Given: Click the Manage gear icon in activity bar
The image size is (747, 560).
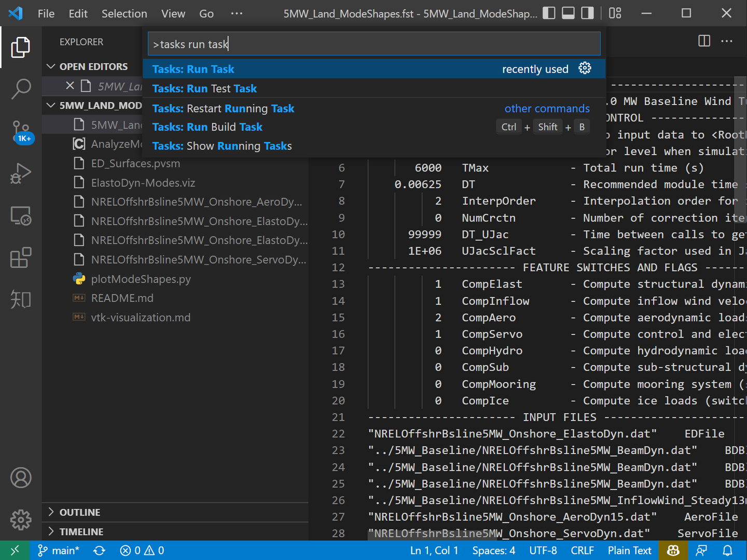Looking at the screenshot, I should [21, 519].
